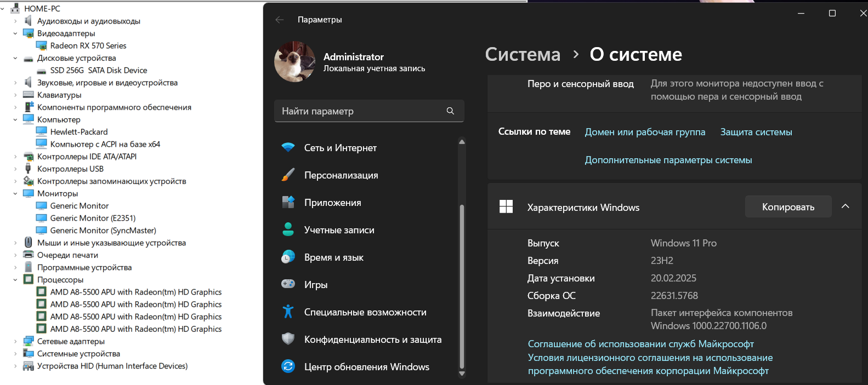The width and height of the screenshot is (868, 385).
Task: Select the Hewlett-Packard computer entry
Action: [x=79, y=132]
